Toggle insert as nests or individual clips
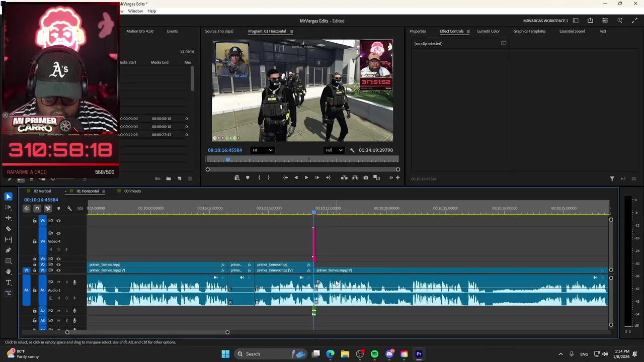 pos(27,208)
